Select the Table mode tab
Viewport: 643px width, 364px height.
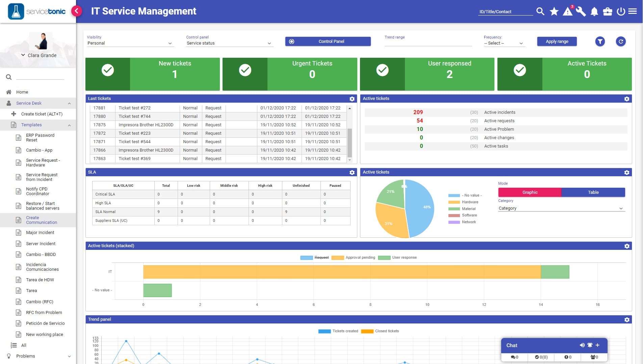click(x=593, y=192)
